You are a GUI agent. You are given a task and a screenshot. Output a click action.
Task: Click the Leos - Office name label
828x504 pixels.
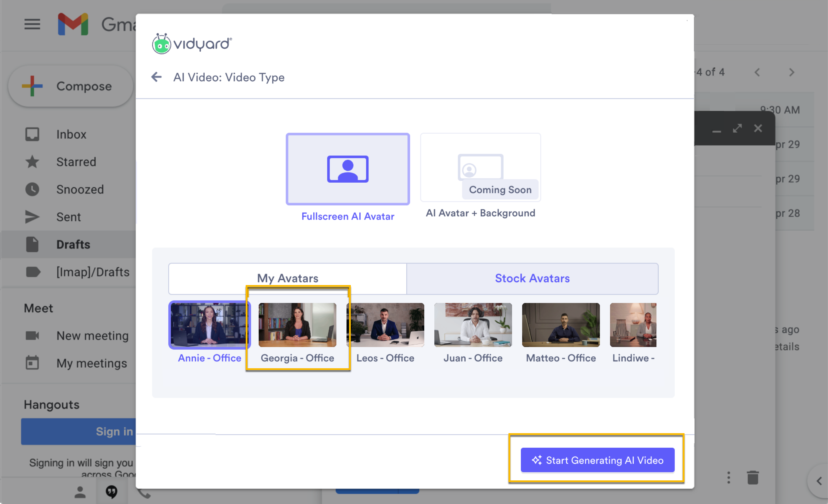(385, 358)
